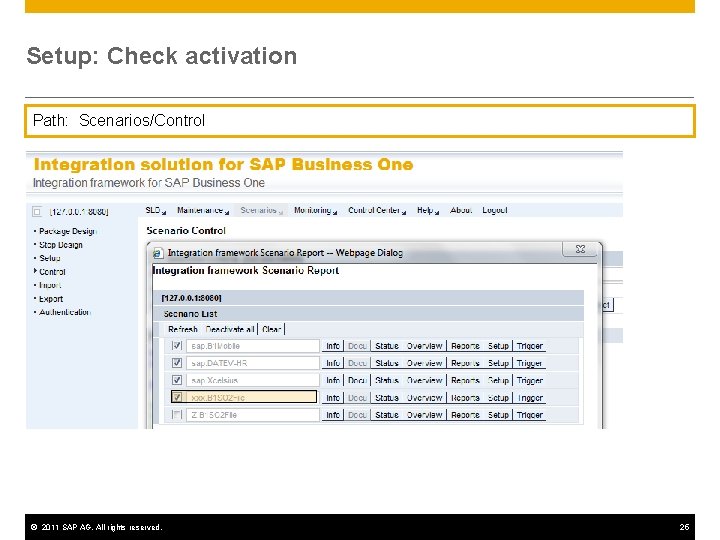Open the Maintenance menu

click(x=202, y=210)
